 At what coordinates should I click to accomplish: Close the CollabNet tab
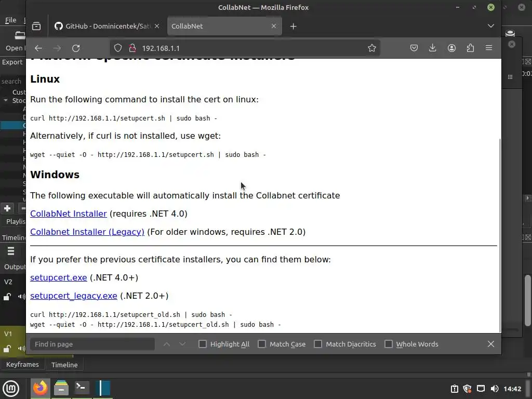(274, 26)
